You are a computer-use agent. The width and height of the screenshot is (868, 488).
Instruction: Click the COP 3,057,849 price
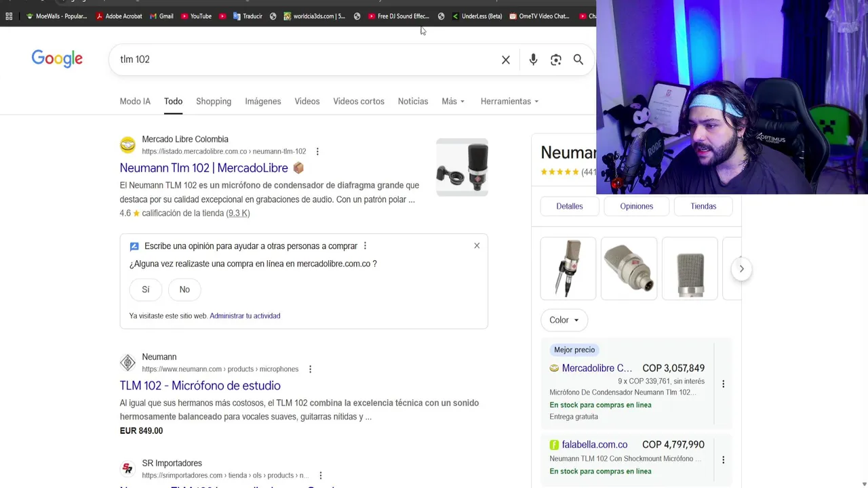pos(673,368)
